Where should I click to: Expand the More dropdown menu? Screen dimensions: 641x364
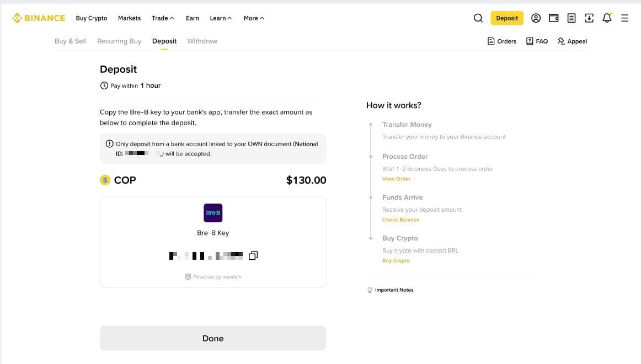pyautogui.click(x=254, y=18)
